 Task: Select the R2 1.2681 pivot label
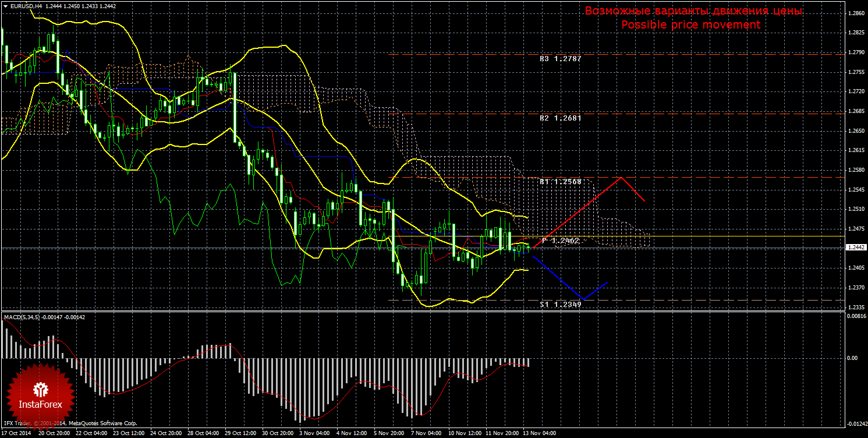[560, 118]
